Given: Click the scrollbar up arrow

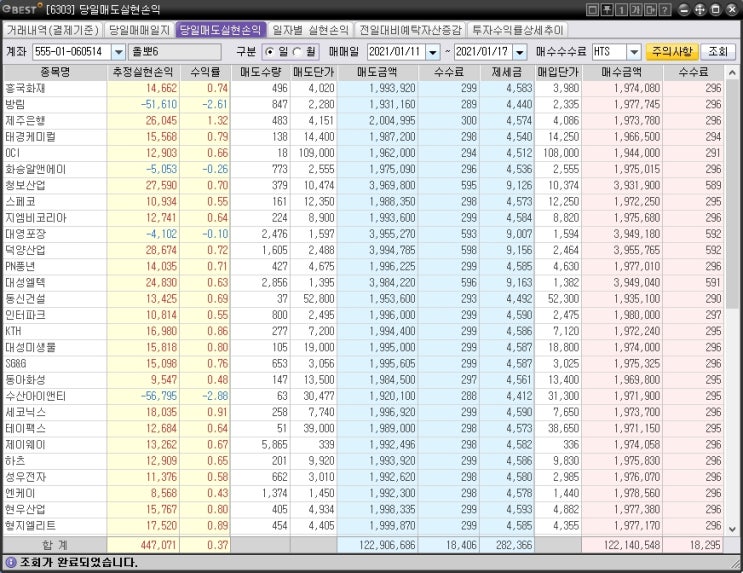Looking at the screenshot, I should point(732,73).
